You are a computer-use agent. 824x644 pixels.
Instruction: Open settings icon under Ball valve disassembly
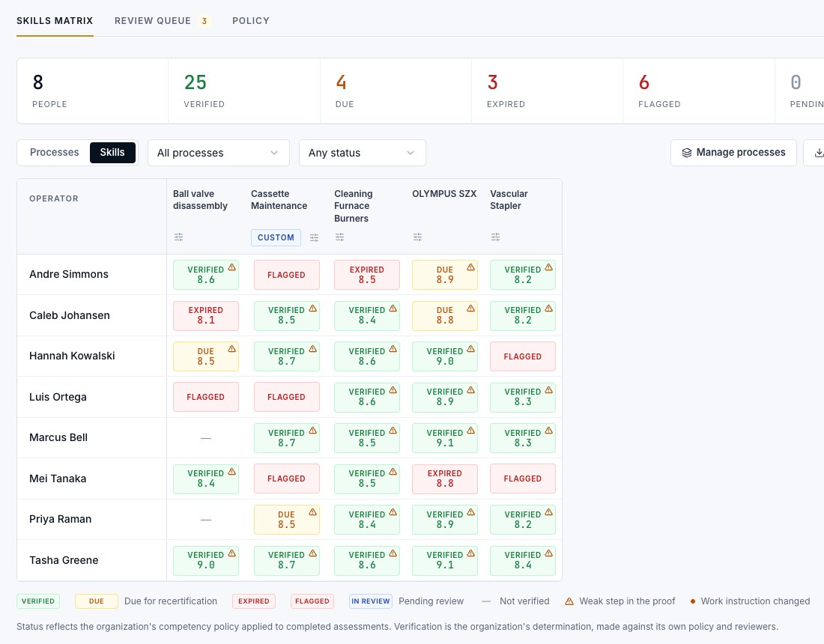[179, 237]
